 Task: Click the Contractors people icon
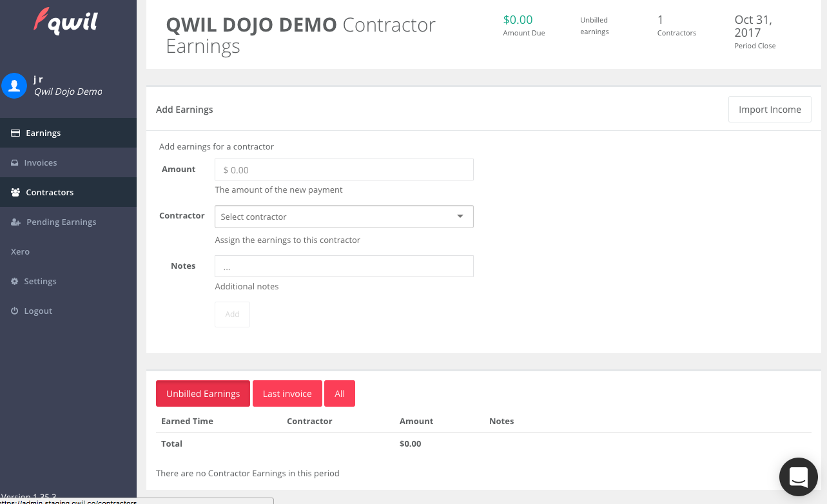click(x=15, y=193)
